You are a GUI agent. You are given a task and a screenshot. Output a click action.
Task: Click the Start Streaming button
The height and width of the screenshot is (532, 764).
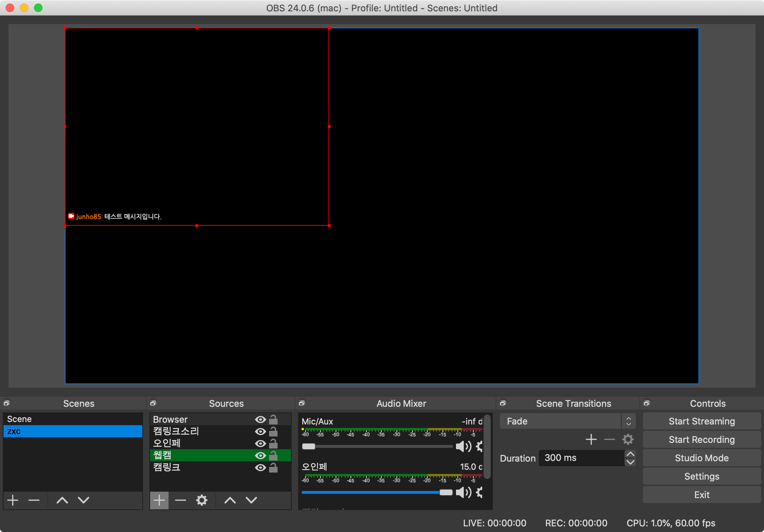pyautogui.click(x=701, y=421)
